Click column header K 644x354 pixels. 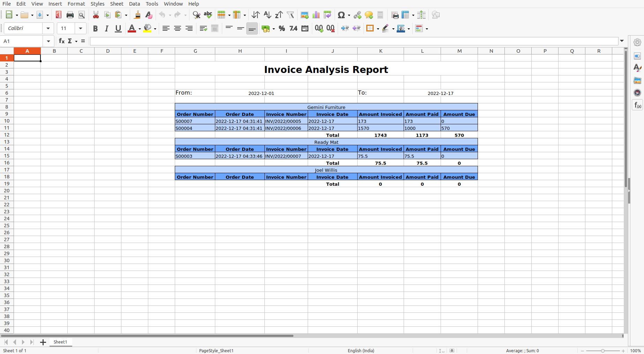(x=381, y=51)
